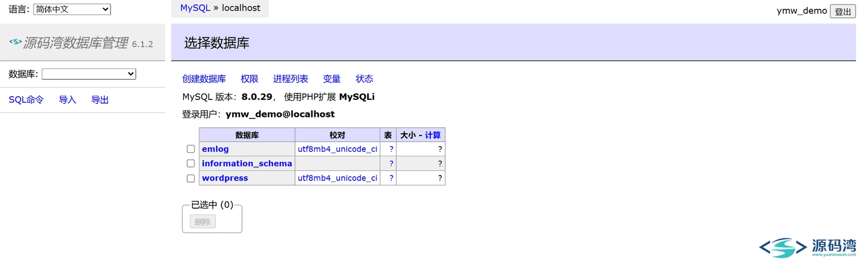Image resolution: width=868 pixels, height=269 pixels.
Task: Tick the checkbox for information_schema database
Action: (190, 164)
